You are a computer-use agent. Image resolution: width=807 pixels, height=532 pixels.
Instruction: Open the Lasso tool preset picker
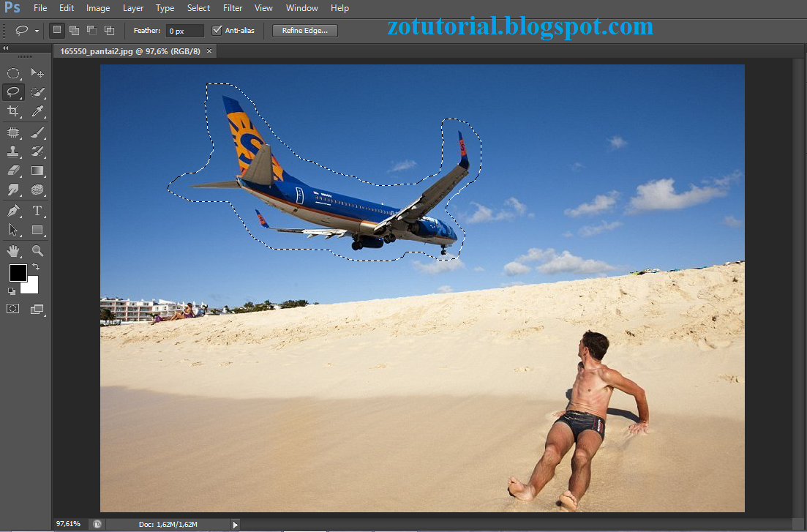(x=37, y=31)
